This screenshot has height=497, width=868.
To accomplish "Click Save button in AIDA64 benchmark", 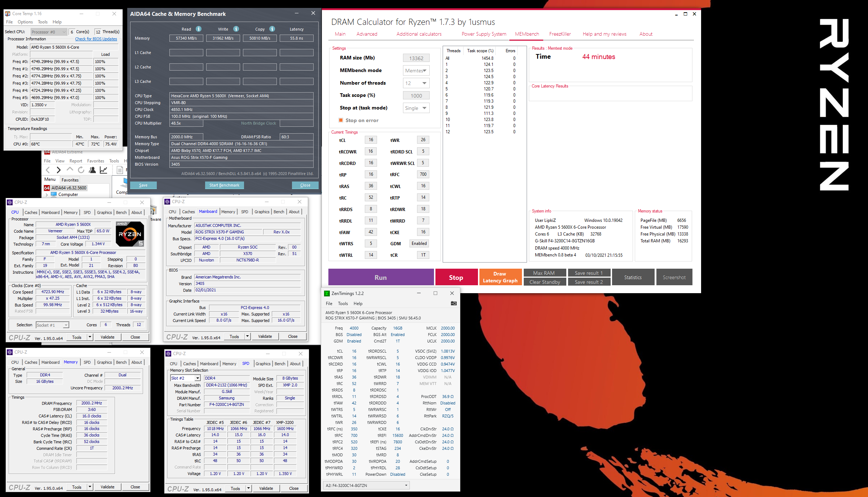I will click(x=143, y=185).
